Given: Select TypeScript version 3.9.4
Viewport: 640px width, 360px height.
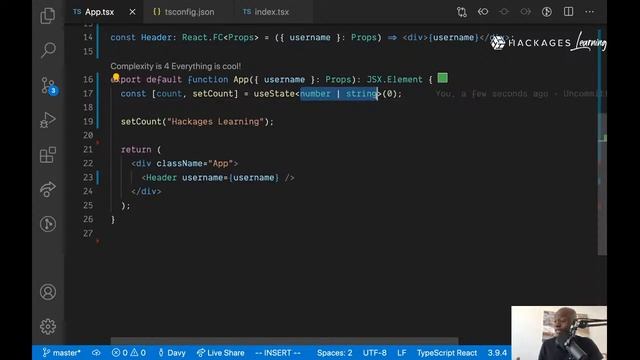Looking at the screenshot, I should [497, 353].
